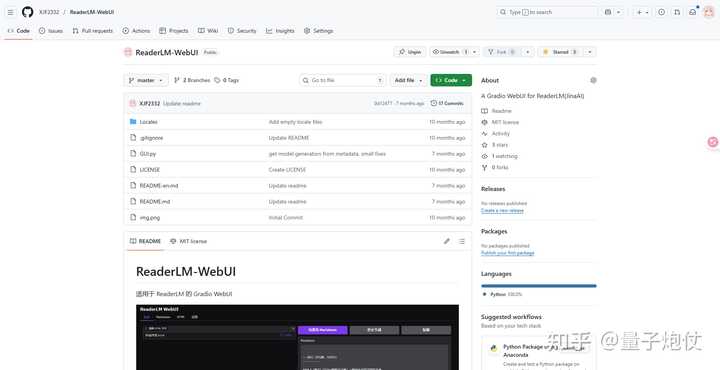The image size is (720, 370).
Task: Switch to the Actions tab
Action: (x=136, y=31)
